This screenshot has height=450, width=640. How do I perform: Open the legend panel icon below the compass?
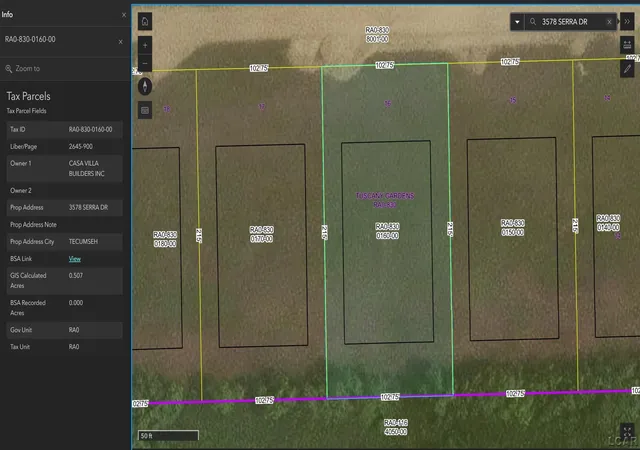click(x=145, y=110)
